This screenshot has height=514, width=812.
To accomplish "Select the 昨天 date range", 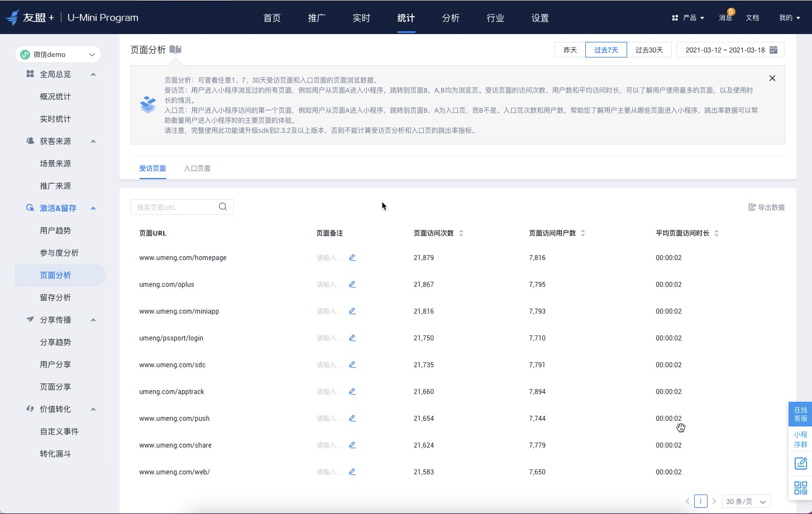I will 570,50.
